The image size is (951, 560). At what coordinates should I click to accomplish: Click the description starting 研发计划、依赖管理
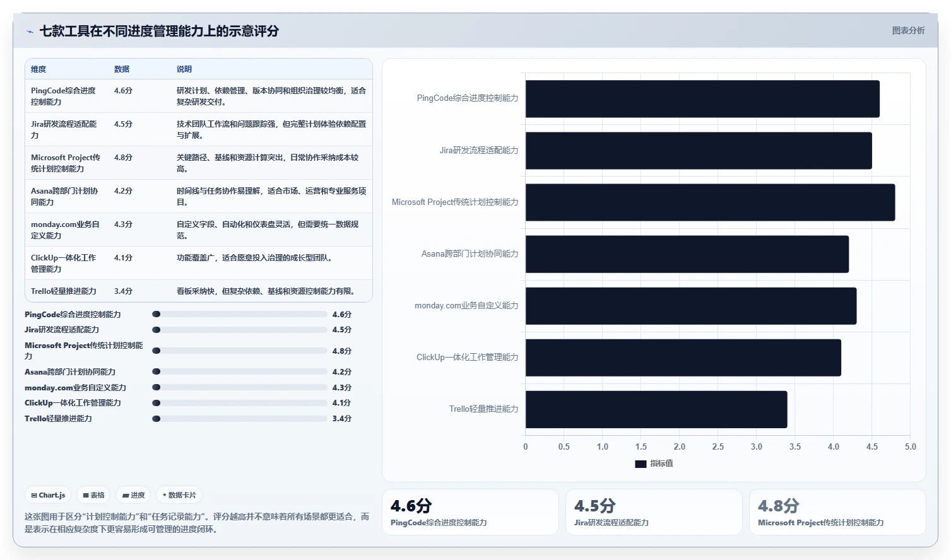pos(271,96)
